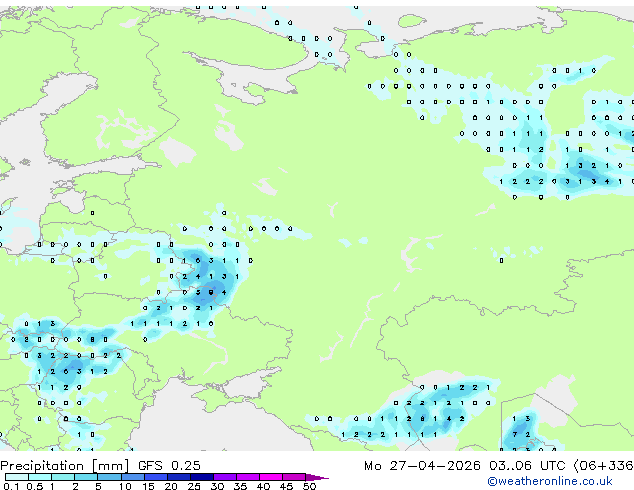The image size is (634, 490).
Task: Click the '03..06 UTC' time text
Action: tap(527, 466)
